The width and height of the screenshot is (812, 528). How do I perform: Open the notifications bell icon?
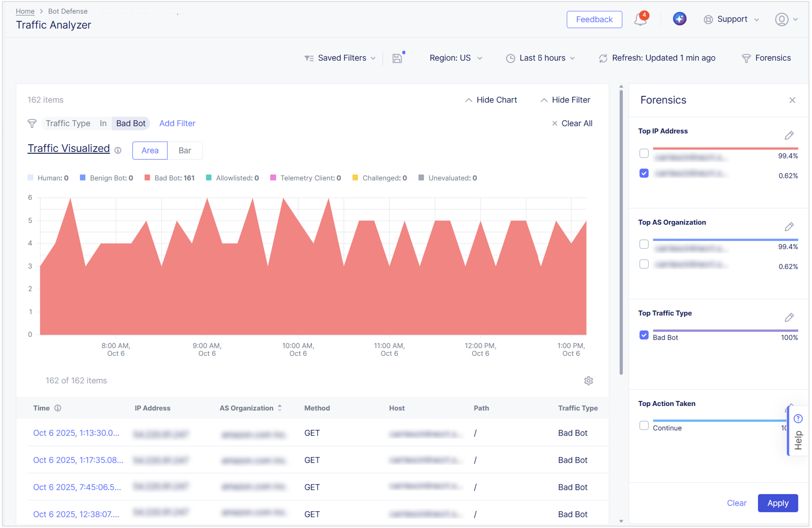(x=641, y=19)
